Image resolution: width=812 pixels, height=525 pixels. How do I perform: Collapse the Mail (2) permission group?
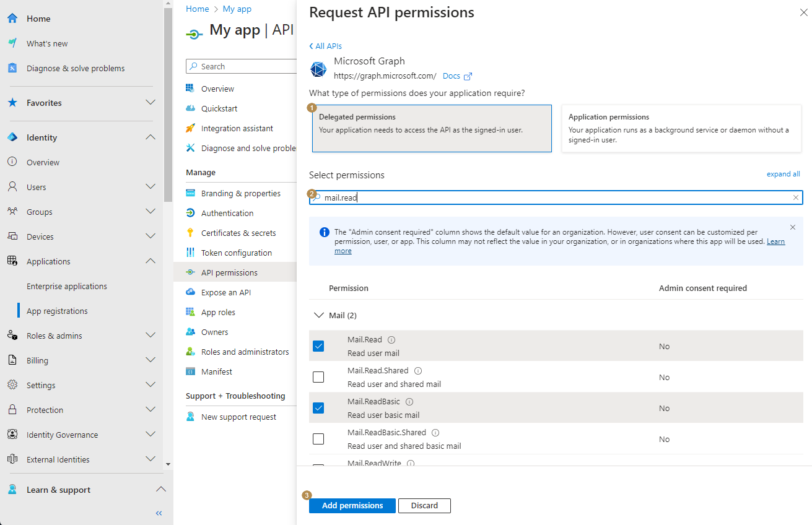point(319,315)
